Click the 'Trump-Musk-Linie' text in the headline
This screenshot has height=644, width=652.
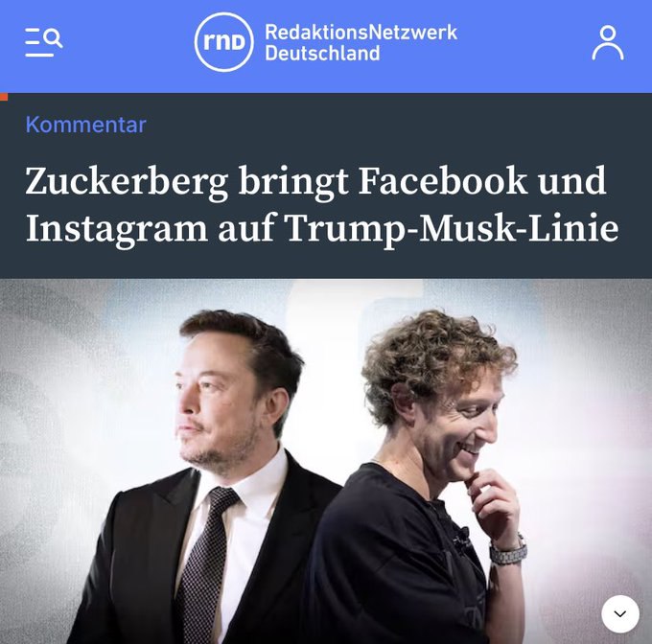[x=453, y=229]
